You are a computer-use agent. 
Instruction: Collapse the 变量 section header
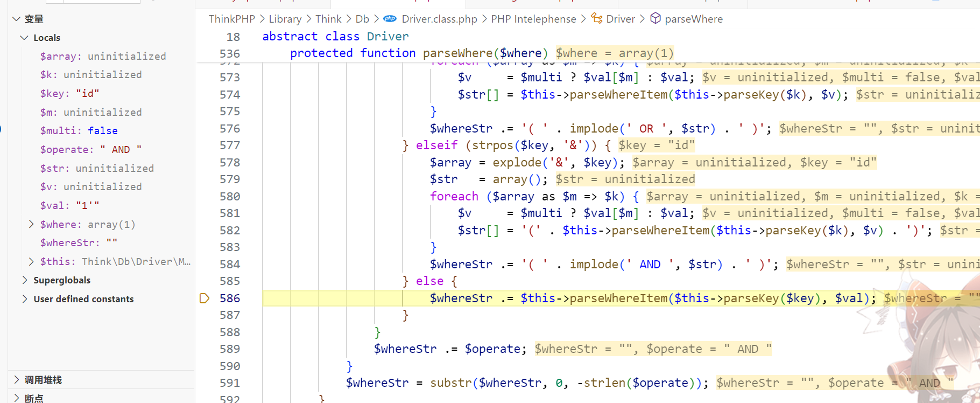[17, 19]
